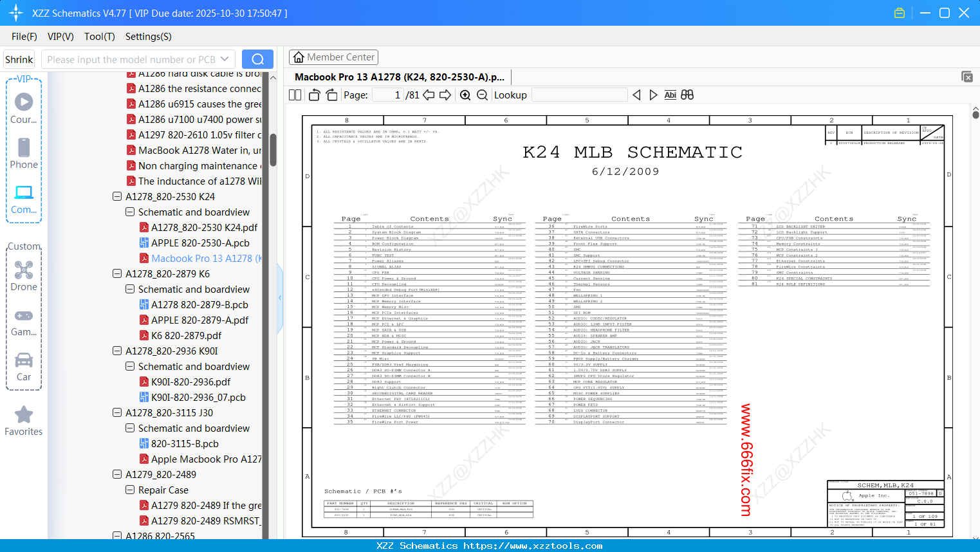Select the Computer category laptop icon

click(x=24, y=192)
